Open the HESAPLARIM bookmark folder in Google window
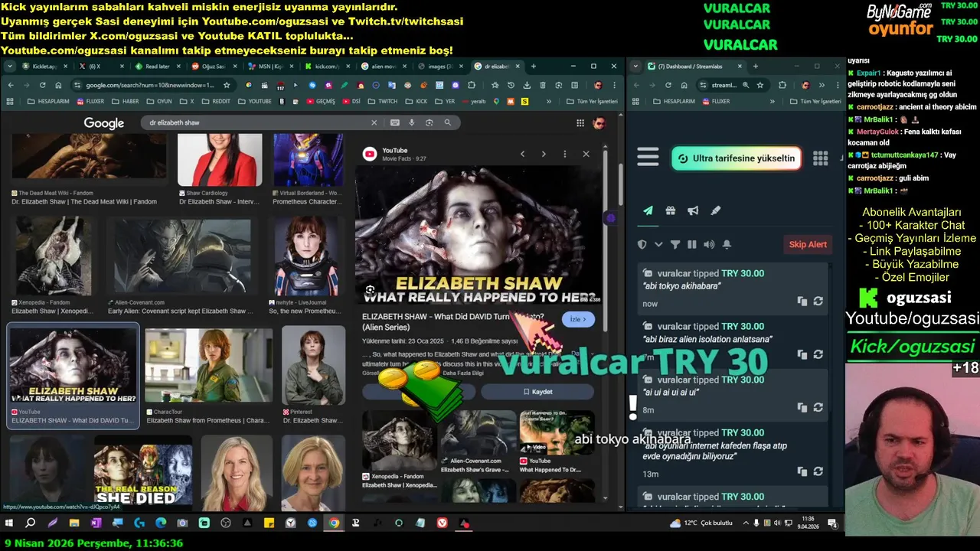 pos(49,101)
